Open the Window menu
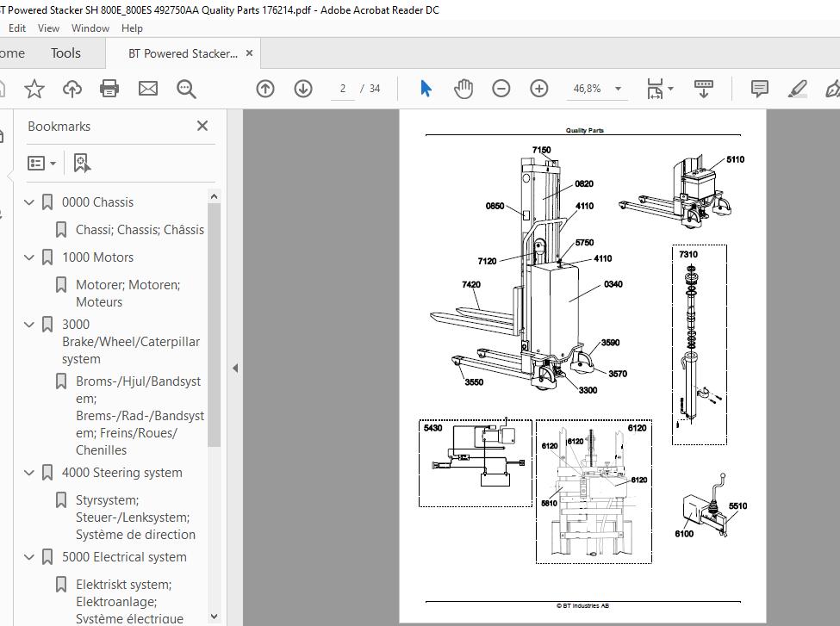This screenshot has width=840, height=626. pyautogui.click(x=90, y=28)
